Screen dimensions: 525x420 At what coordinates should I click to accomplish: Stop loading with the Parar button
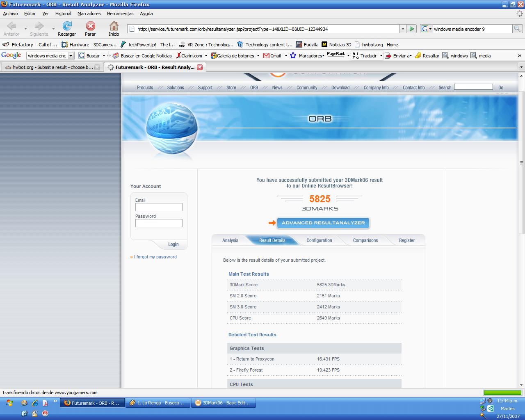[90, 29]
